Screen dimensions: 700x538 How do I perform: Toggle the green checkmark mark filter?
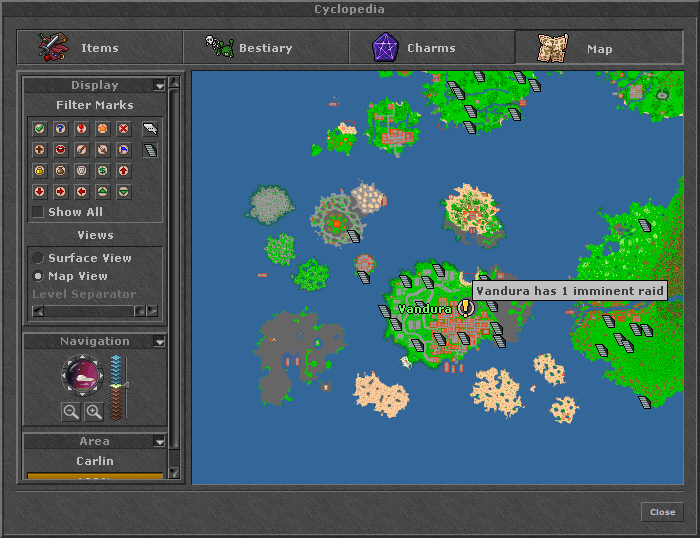(39, 129)
